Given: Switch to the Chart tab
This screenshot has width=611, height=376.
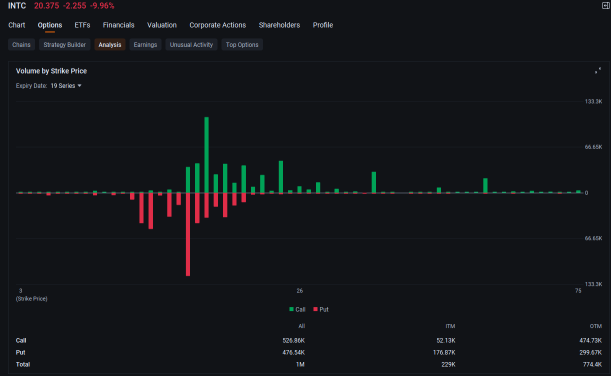Looking at the screenshot, I should (x=17, y=25).
